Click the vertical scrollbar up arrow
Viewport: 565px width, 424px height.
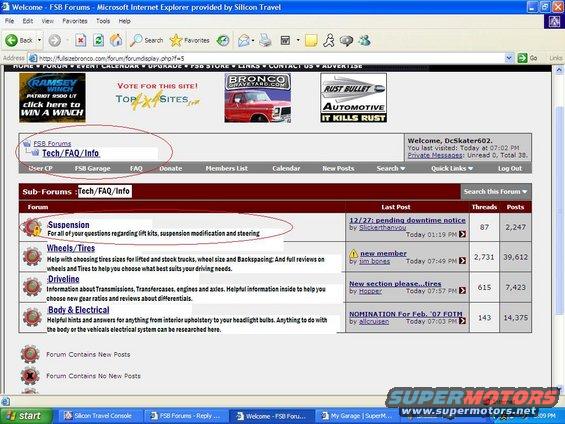(559, 70)
